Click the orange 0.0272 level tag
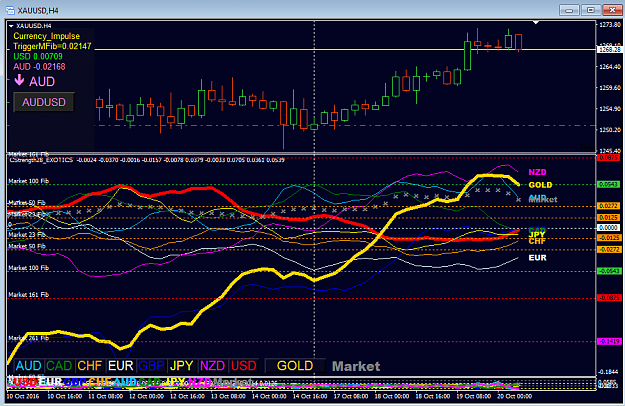This screenshot has width=625, height=406. click(609, 206)
